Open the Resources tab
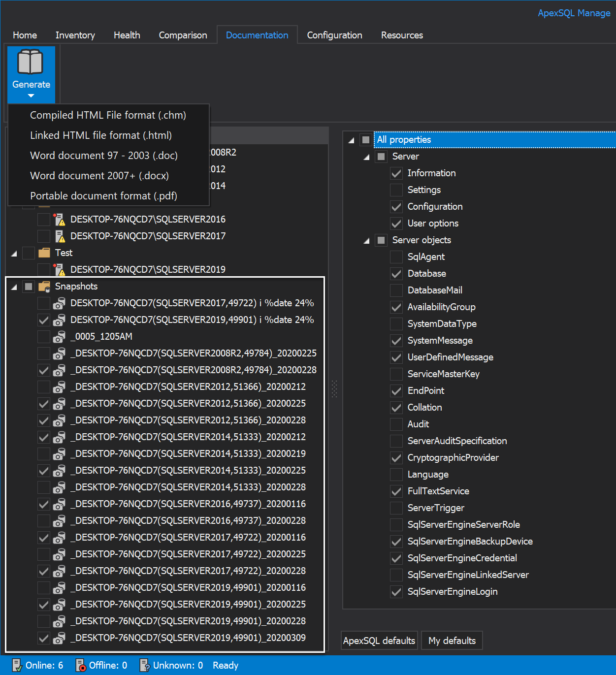 pyautogui.click(x=402, y=35)
